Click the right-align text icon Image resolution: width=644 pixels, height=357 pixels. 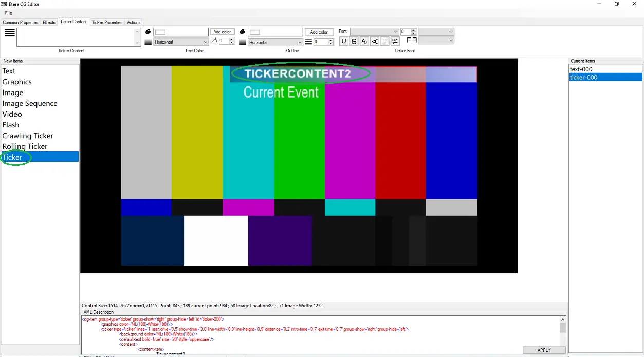tap(385, 42)
